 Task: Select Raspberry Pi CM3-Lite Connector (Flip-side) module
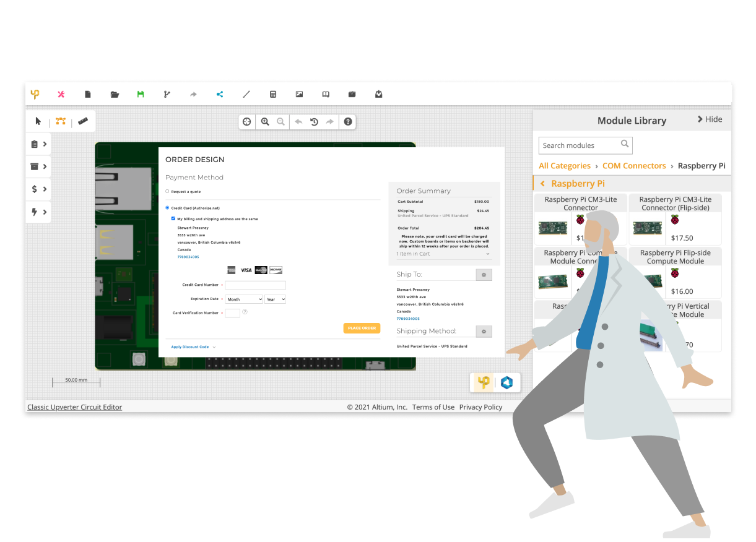[x=676, y=220]
